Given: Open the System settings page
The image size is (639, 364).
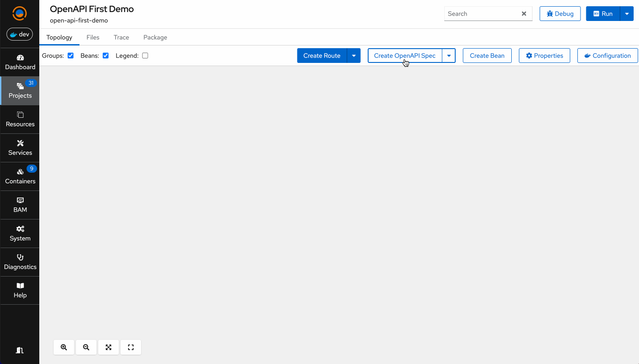Looking at the screenshot, I should 20,234.
